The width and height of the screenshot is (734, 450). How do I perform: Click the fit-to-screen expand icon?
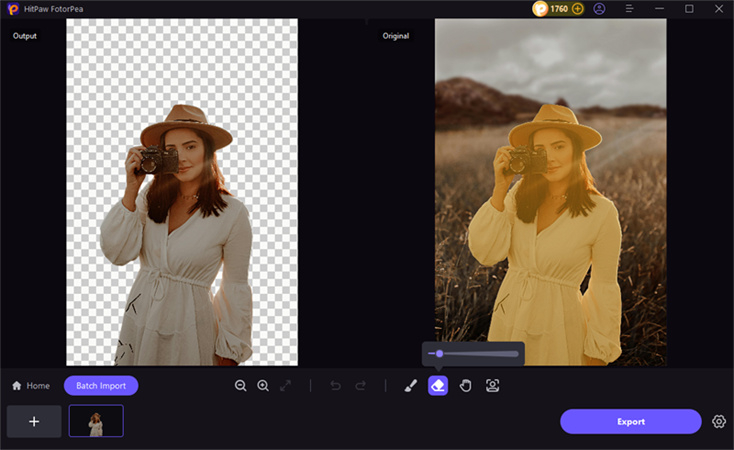(x=285, y=386)
